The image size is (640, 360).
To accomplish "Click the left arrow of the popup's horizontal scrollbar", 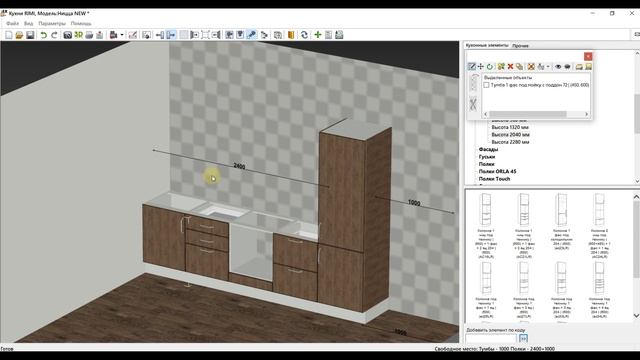I will point(486,114).
